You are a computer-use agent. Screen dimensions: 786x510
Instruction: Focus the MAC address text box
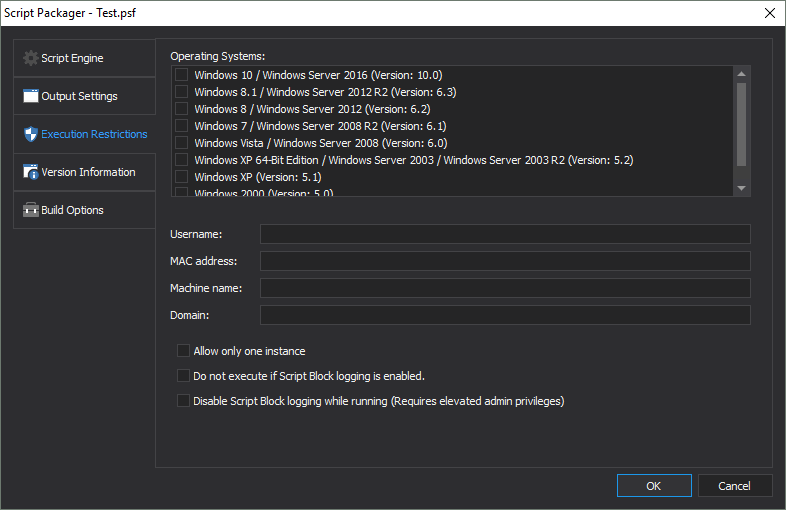[x=505, y=261]
